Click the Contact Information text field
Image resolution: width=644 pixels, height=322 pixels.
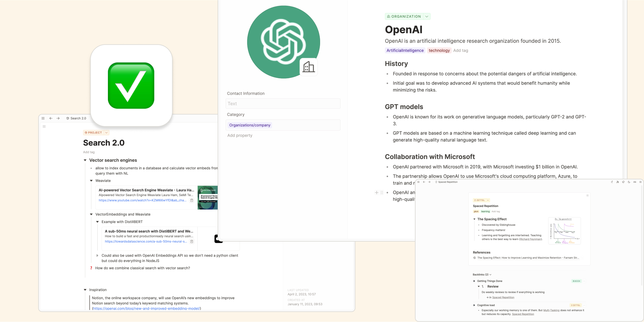click(283, 104)
